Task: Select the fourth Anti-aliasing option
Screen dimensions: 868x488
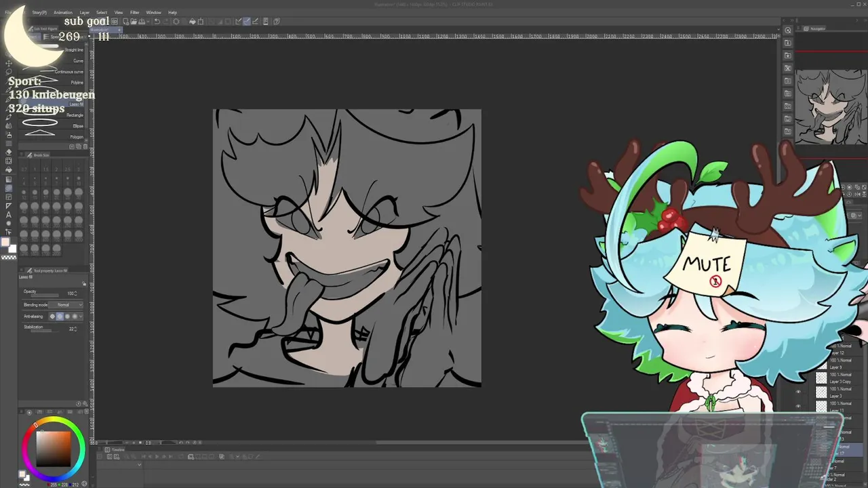Action: [75, 317]
